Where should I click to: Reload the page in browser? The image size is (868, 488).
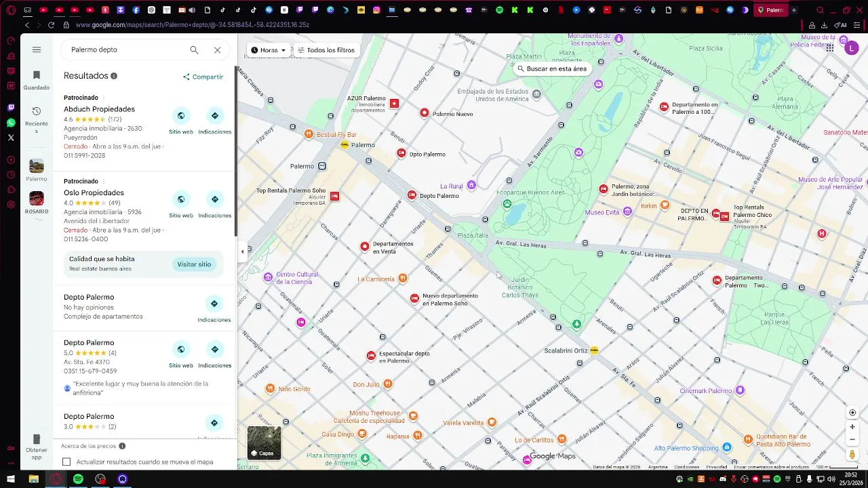tap(51, 25)
